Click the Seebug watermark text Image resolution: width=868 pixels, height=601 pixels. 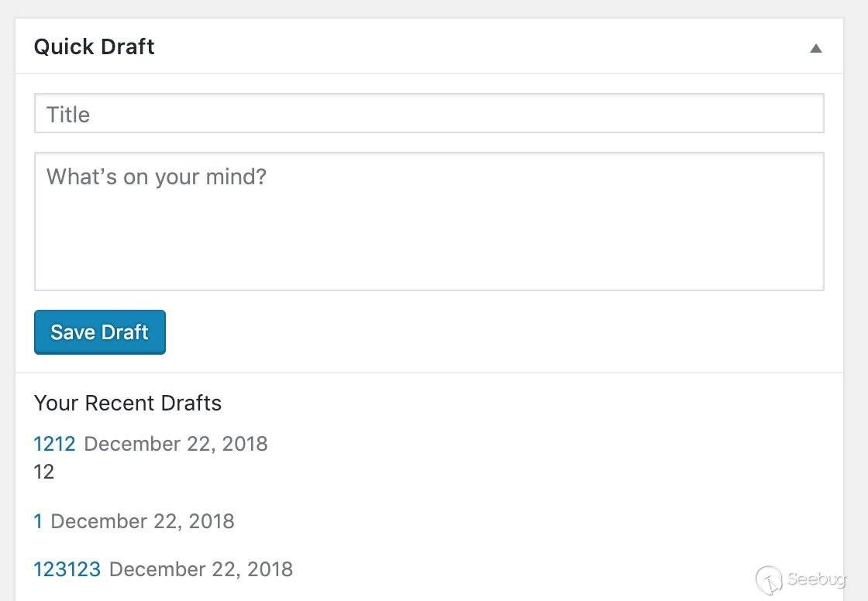pos(817,579)
